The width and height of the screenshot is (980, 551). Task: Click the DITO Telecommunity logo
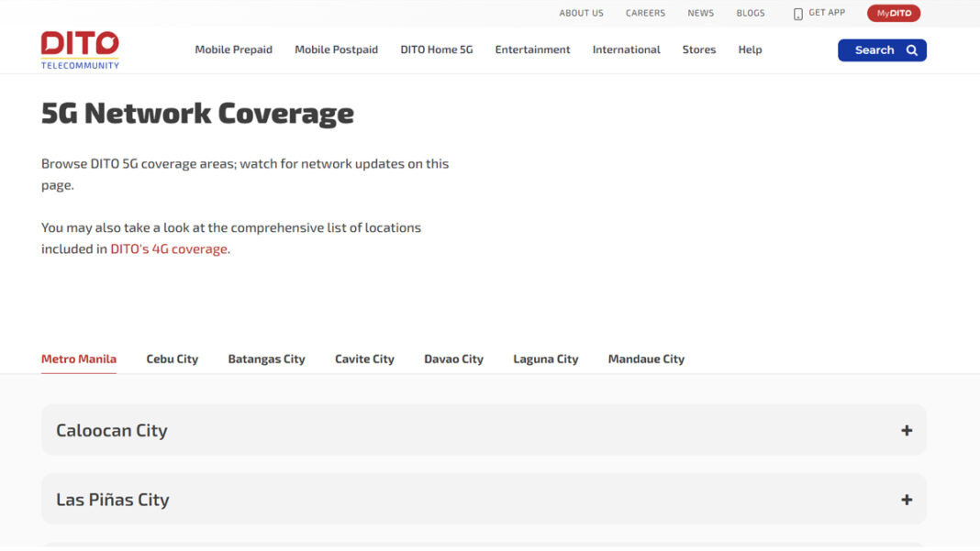click(80, 50)
